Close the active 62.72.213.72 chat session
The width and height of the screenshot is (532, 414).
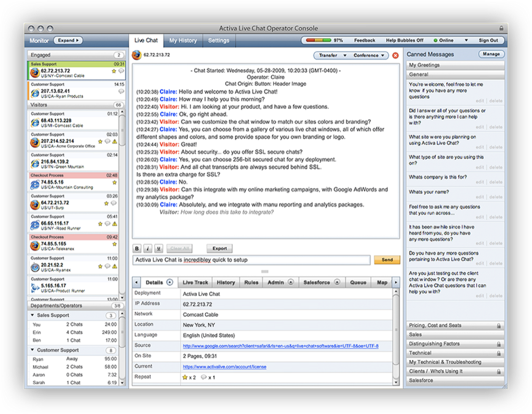[x=395, y=55]
